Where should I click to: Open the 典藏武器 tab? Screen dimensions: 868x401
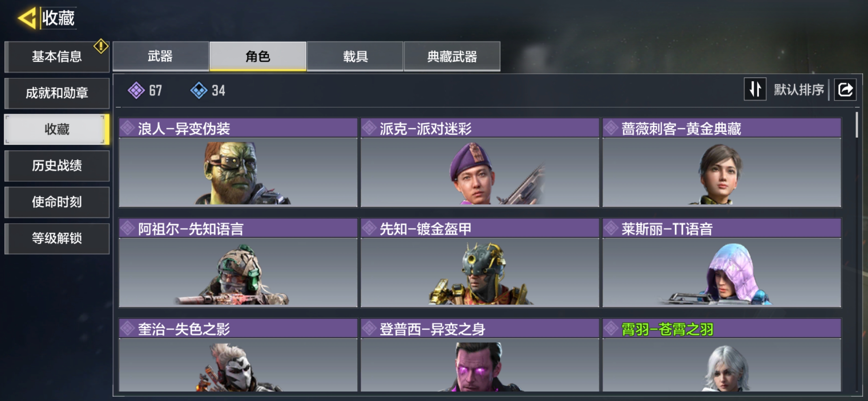point(452,56)
